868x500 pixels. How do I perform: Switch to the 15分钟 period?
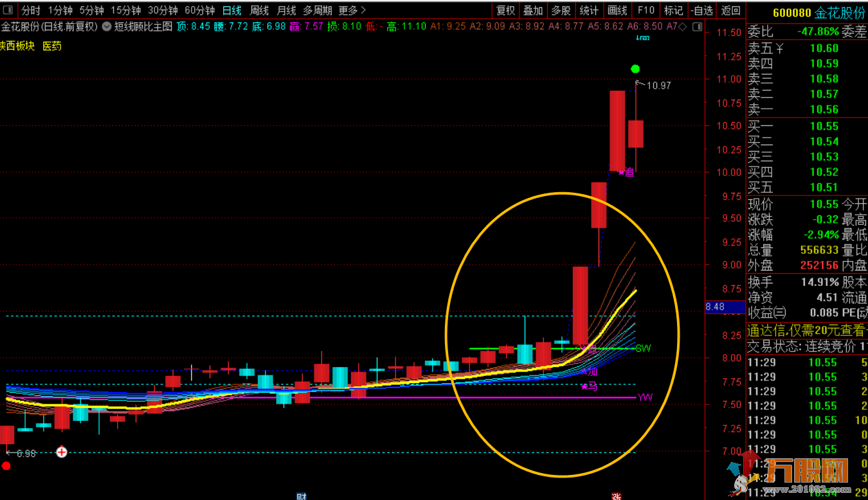[126, 10]
